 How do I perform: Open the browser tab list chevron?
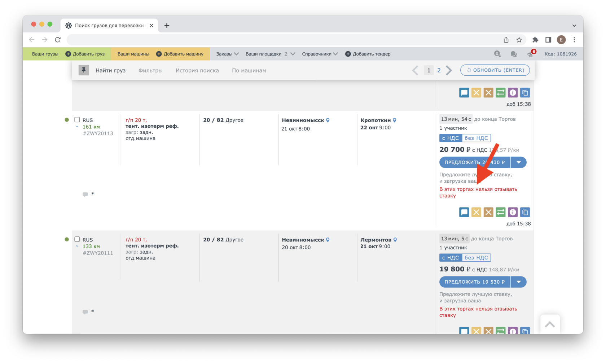coord(574,26)
